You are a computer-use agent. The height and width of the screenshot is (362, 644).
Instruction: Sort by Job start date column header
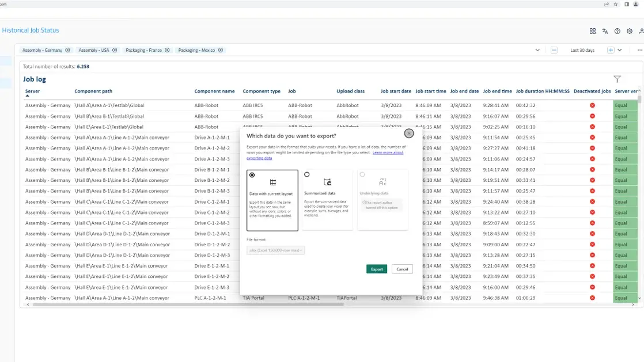[396, 92]
